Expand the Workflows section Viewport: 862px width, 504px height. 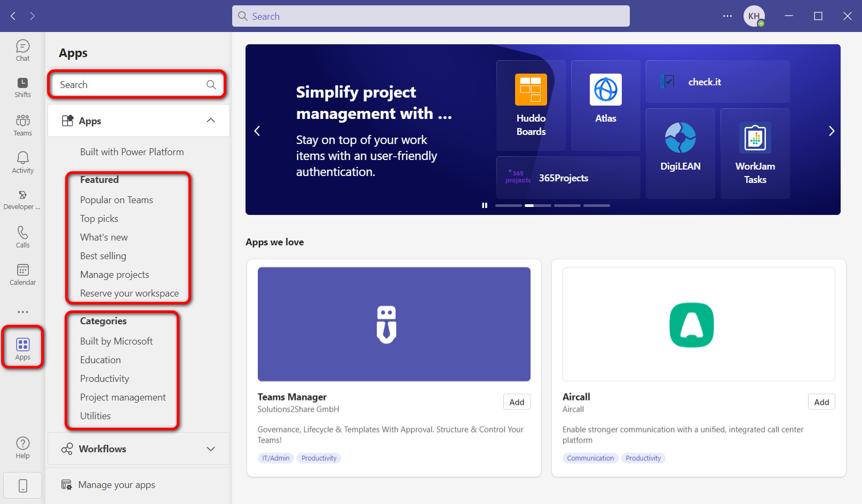(139, 449)
